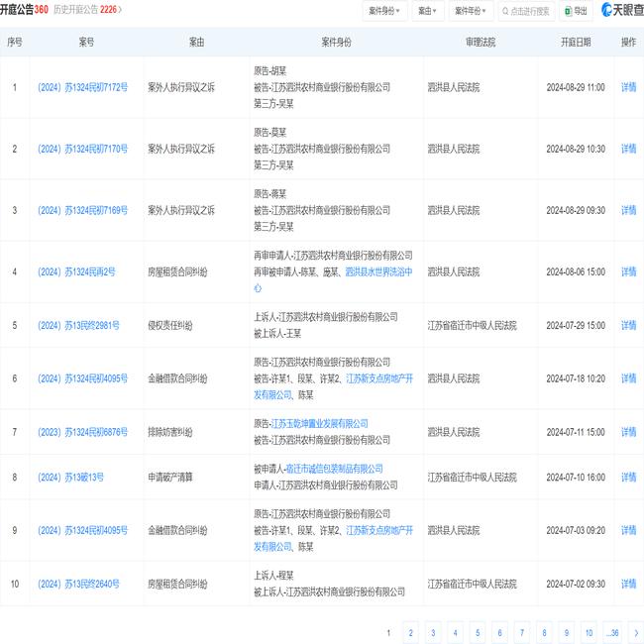The width and height of the screenshot is (644, 644).
Task: Click the 案由 column header
Action: click(196, 42)
